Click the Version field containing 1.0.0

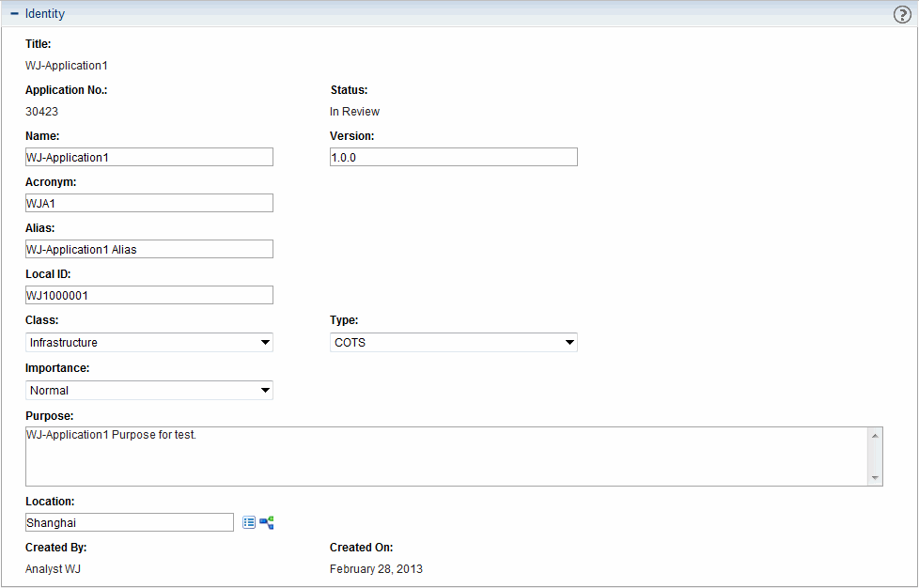coord(453,158)
